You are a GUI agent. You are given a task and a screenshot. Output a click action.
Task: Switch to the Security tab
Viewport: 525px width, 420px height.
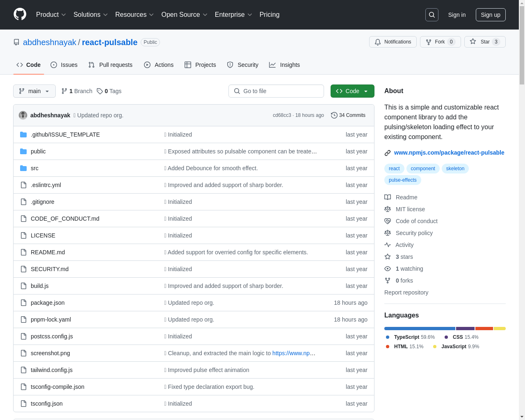click(x=243, y=65)
